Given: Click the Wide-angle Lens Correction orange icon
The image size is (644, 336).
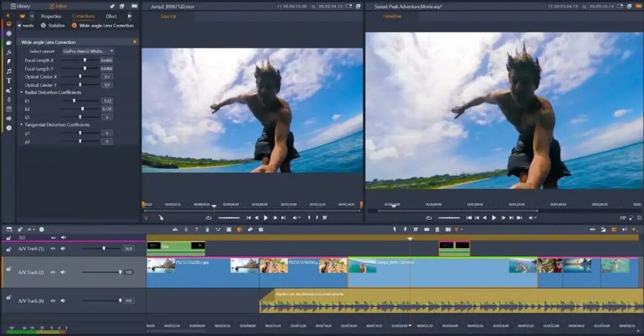Looking at the screenshot, I should click(74, 26).
